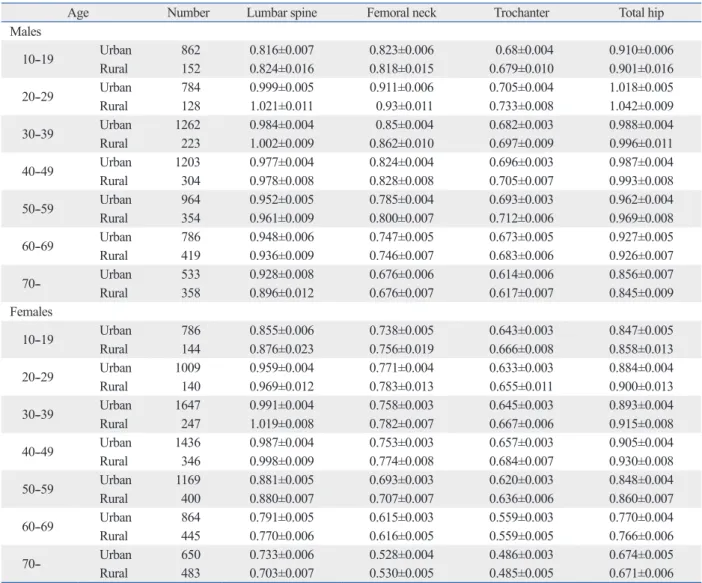Click the number cell '223'
The image size is (702, 583).
(191, 144)
